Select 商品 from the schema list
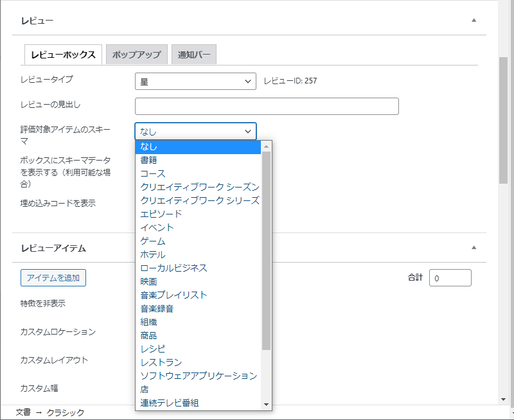 click(x=198, y=335)
